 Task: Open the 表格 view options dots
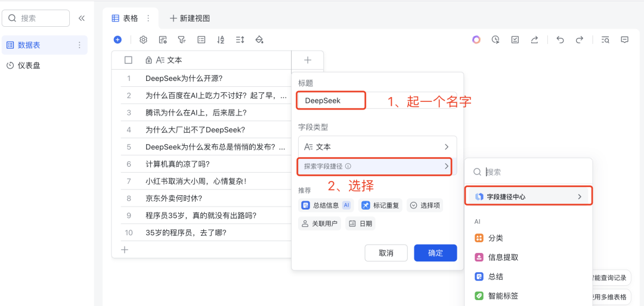(x=148, y=18)
